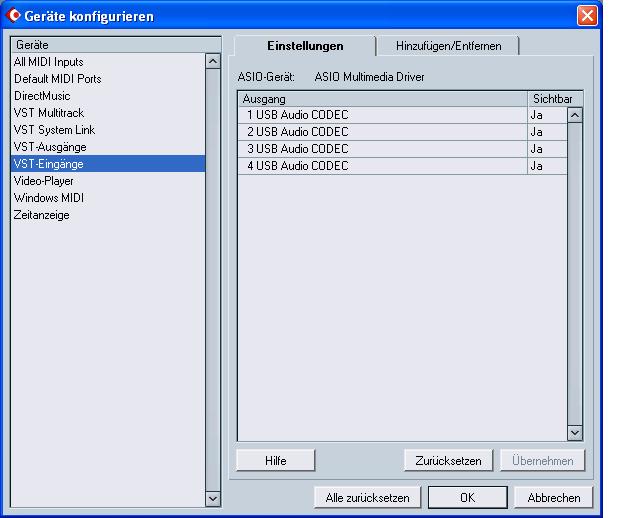640x518 pixels.
Task: Select row 3 USB Audio CODEC
Action: [x=382, y=149]
